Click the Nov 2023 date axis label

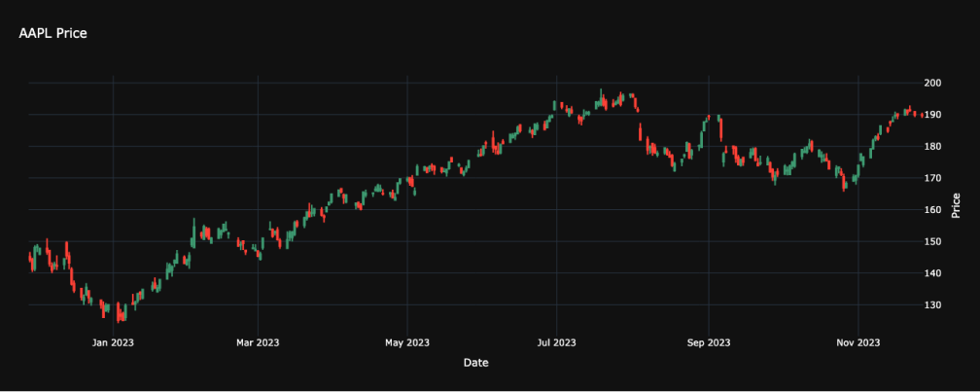pos(858,342)
